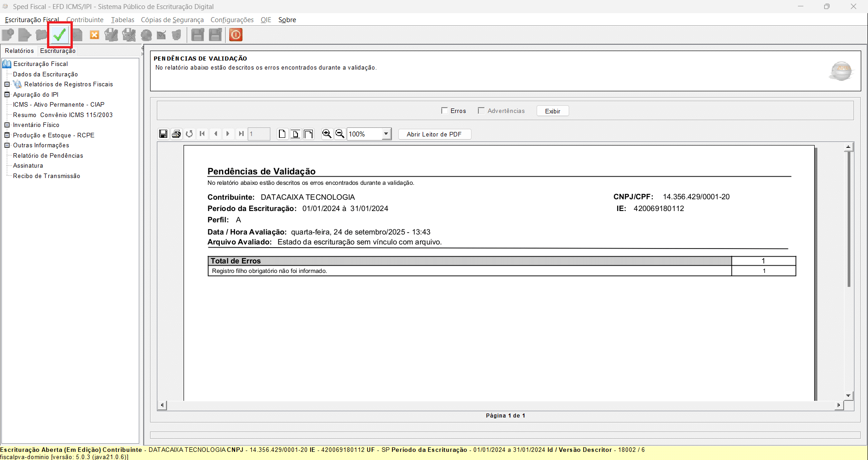The height and width of the screenshot is (460, 868).
Task: Expand the Inventário Físico tree node
Action: (7, 125)
